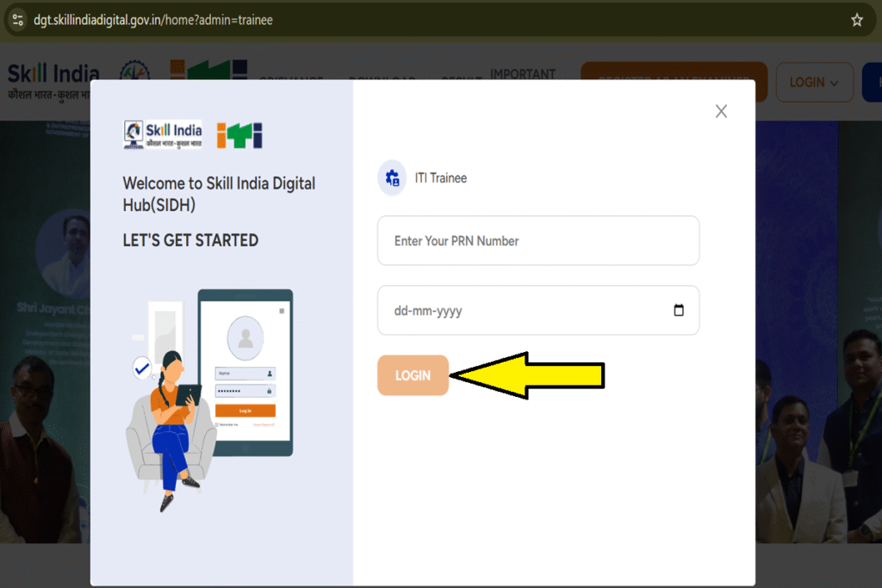Click the ITI logo in dialog
This screenshot has width=882, height=588.
coord(239,134)
